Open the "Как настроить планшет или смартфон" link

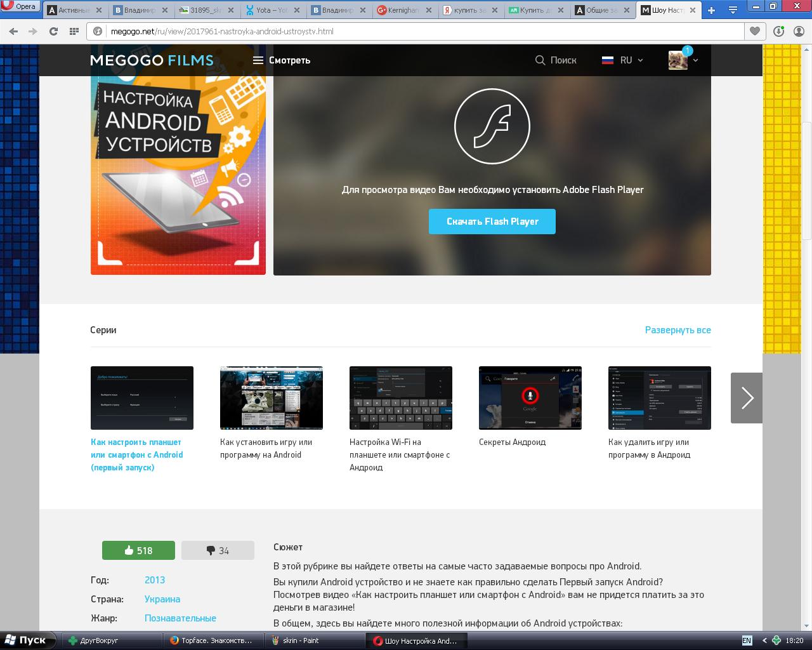(137, 454)
